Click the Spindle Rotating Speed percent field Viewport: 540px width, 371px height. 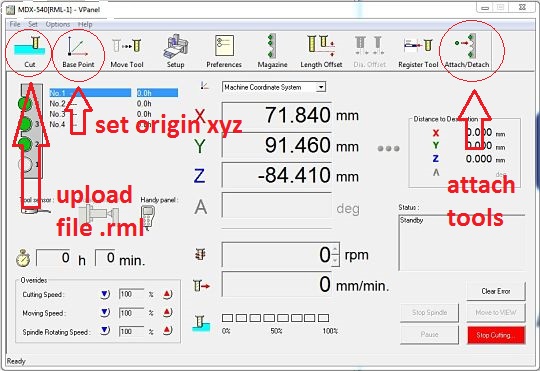coord(131,331)
